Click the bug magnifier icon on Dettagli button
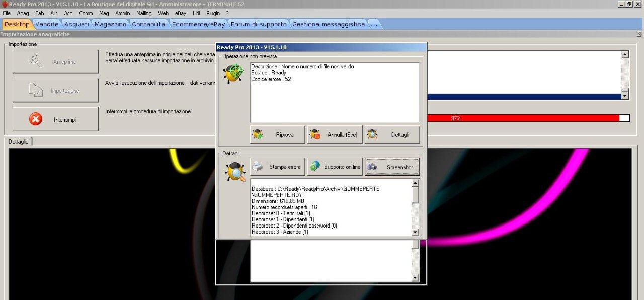The height and width of the screenshot is (300, 644). (372, 134)
